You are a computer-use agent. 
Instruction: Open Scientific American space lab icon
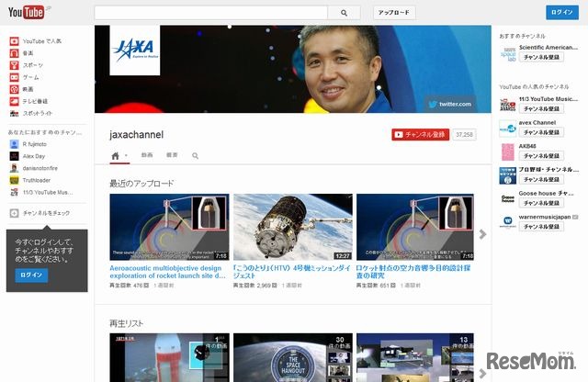click(508, 53)
